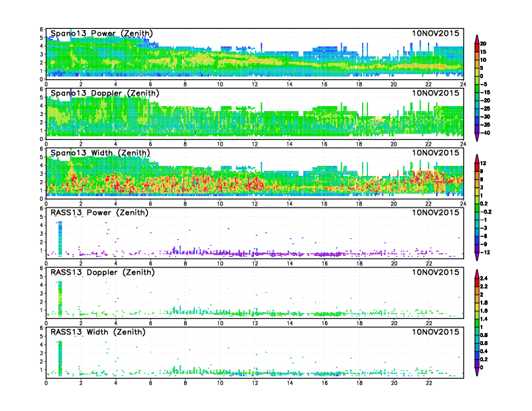Click the purple bottom arrow of the top colorbar
The image size is (532, 411).
(x=477, y=138)
